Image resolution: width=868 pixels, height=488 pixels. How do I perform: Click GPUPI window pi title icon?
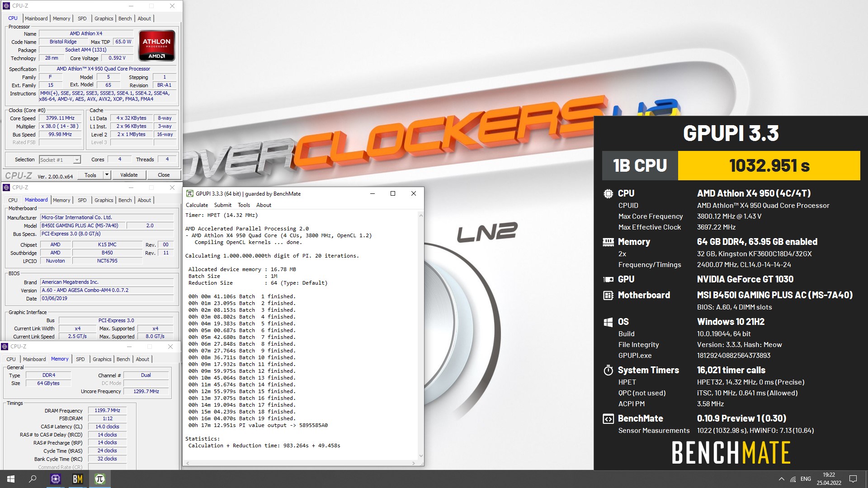point(190,193)
